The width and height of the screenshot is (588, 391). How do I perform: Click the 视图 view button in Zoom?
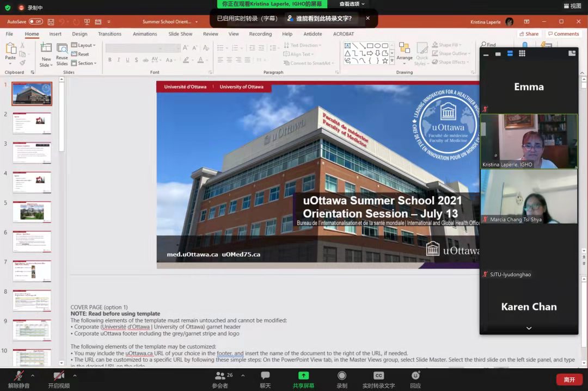pos(572,5)
